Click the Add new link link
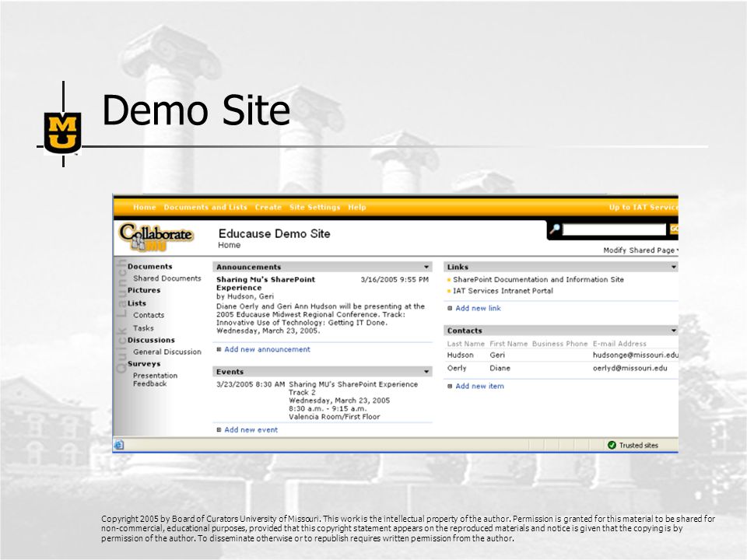747x560 pixels. coord(478,309)
